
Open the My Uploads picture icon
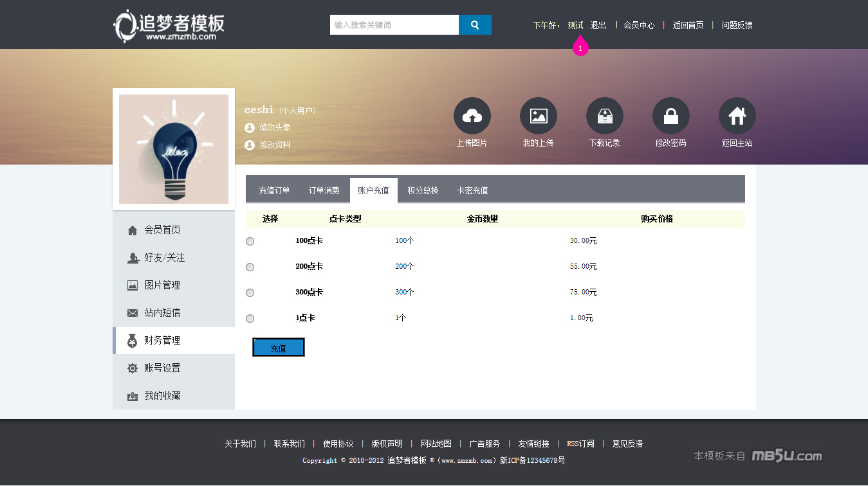coord(538,116)
